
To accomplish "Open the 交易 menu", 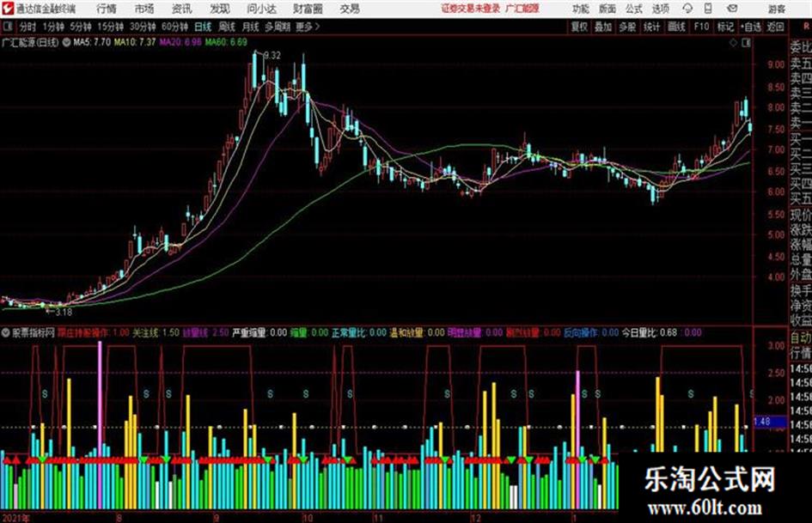I will click(350, 9).
